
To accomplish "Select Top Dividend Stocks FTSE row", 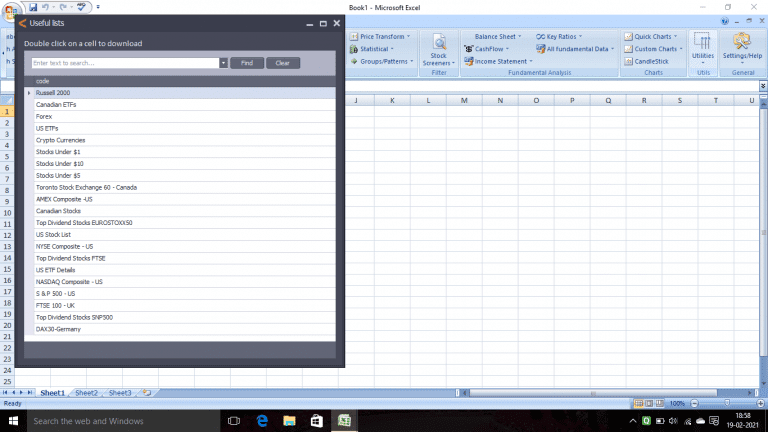I will pyautogui.click(x=185, y=258).
